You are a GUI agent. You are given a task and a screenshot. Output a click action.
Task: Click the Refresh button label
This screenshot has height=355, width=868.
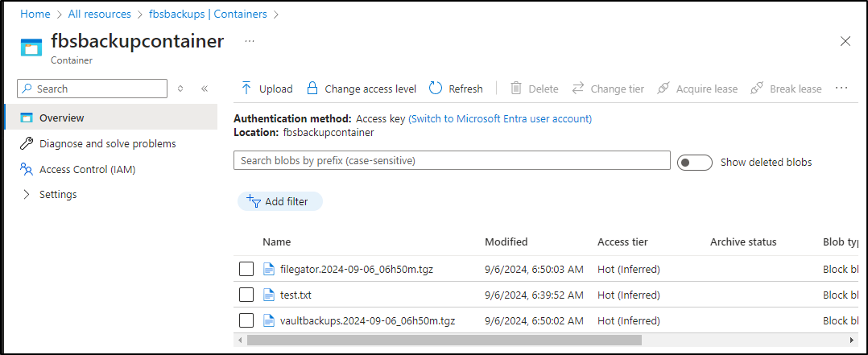pos(465,89)
